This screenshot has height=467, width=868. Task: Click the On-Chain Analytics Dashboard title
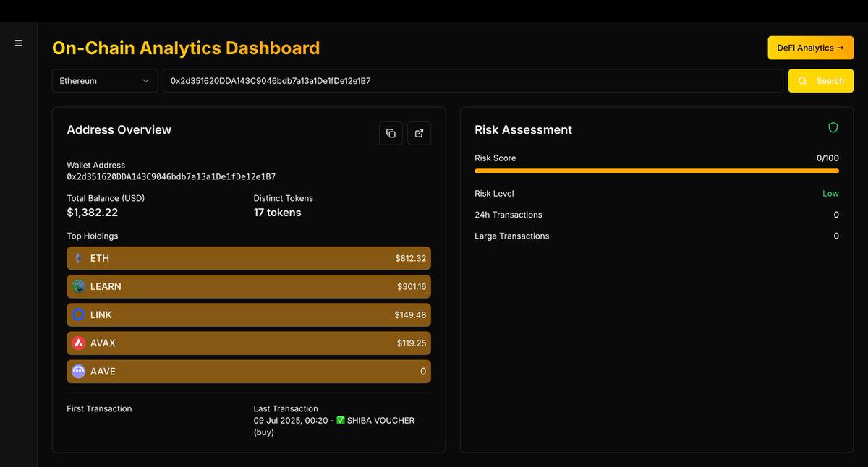pyautogui.click(x=186, y=48)
